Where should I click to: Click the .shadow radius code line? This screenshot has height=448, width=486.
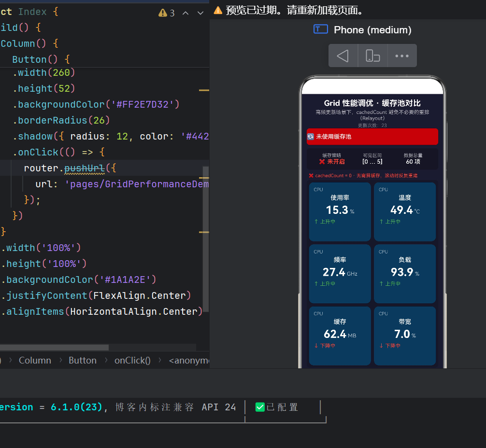coord(111,136)
